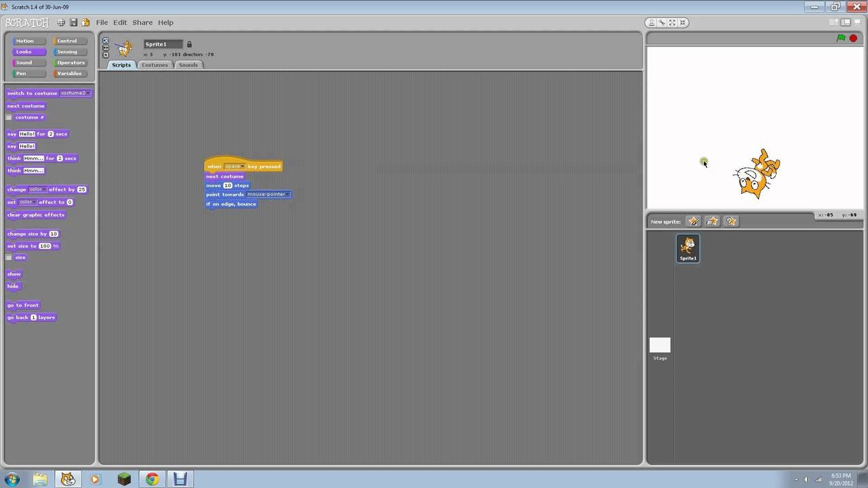Click the 'when space key pressed' hat block
868x488 pixels.
pyautogui.click(x=243, y=165)
